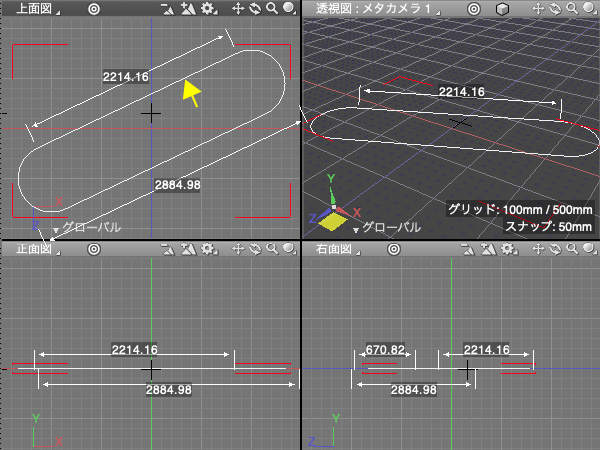Select zoom magnifier in 正面図 header
The width and height of the screenshot is (600, 450).
click(x=272, y=249)
